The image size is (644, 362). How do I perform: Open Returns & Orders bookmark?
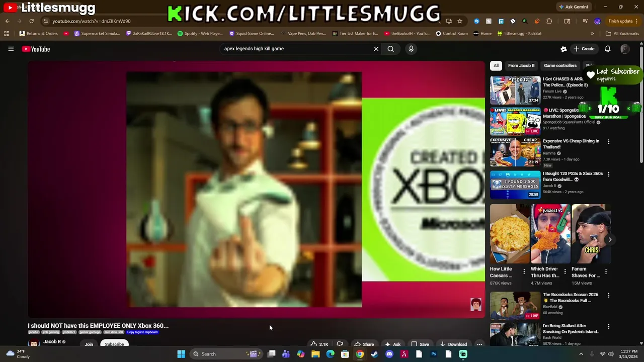tap(39, 33)
